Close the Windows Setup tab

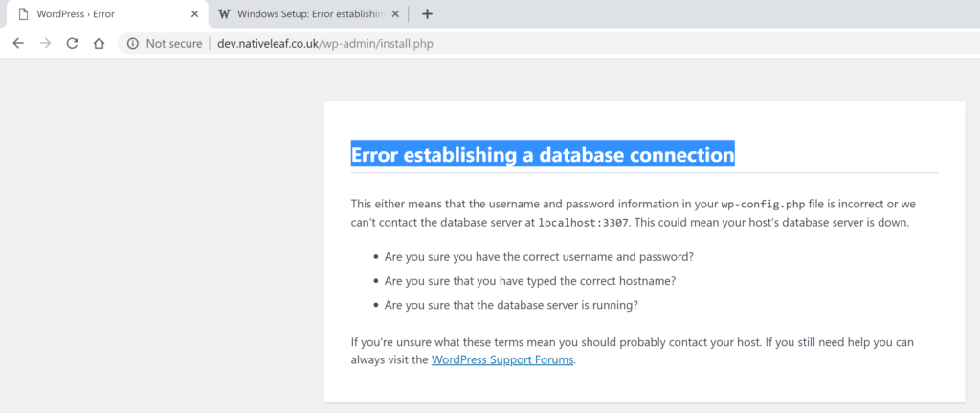[x=396, y=14]
